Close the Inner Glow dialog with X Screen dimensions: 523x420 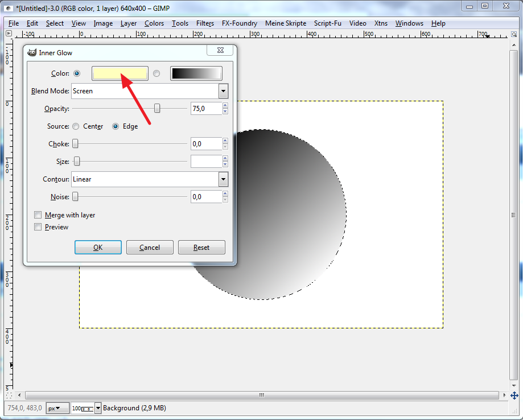tap(220, 50)
